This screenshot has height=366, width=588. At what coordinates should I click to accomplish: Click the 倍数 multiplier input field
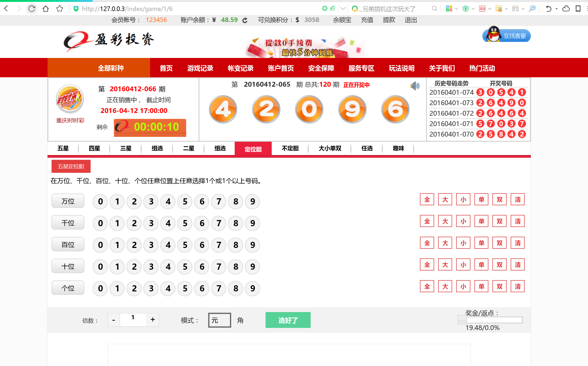pos(133,320)
